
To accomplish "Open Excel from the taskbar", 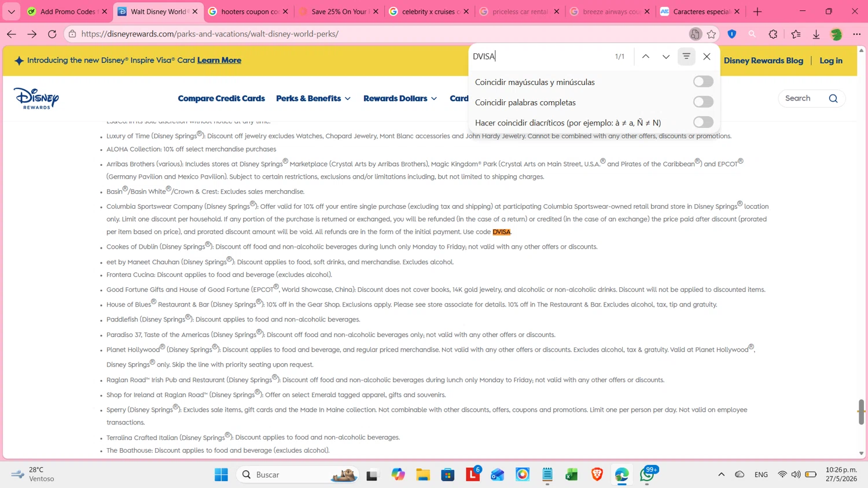I will [572, 475].
